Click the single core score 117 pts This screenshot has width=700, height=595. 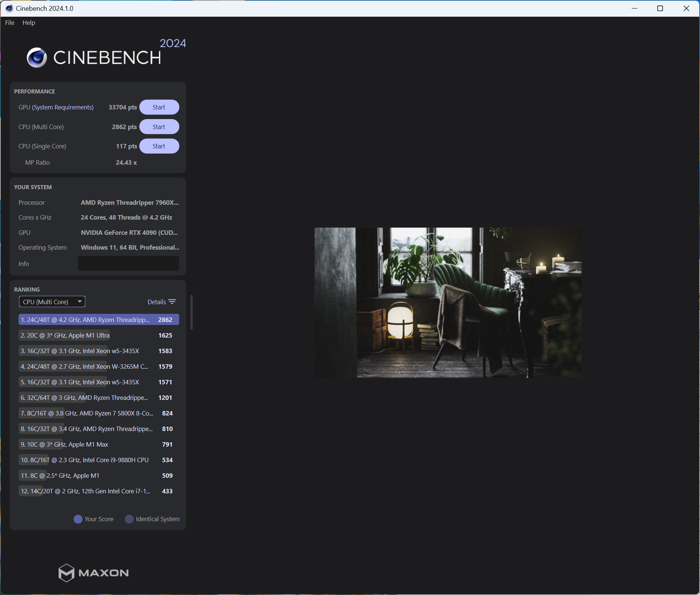(126, 146)
